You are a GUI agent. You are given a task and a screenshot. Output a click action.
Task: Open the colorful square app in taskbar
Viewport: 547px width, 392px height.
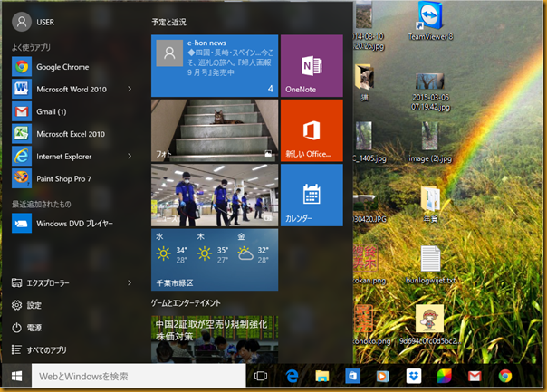[x=444, y=376]
